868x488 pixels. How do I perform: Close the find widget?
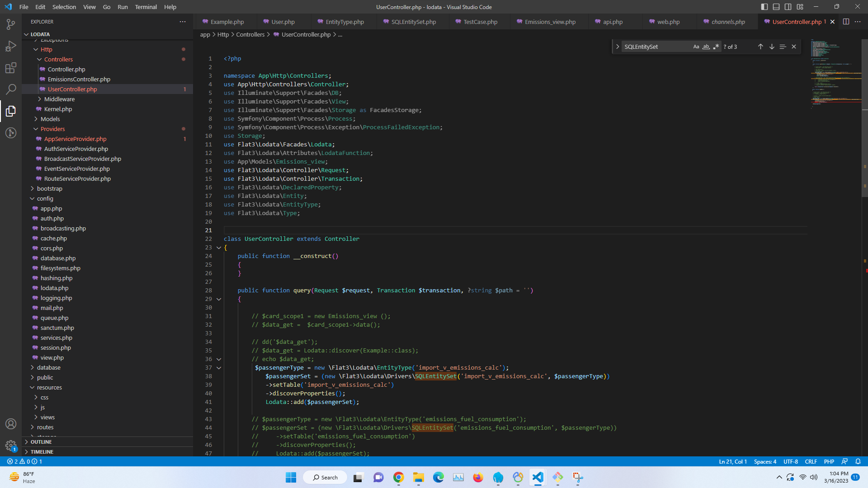coord(794,46)
